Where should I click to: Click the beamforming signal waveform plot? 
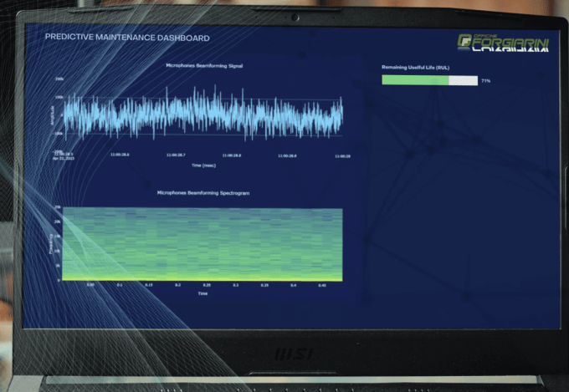(203, 115)
